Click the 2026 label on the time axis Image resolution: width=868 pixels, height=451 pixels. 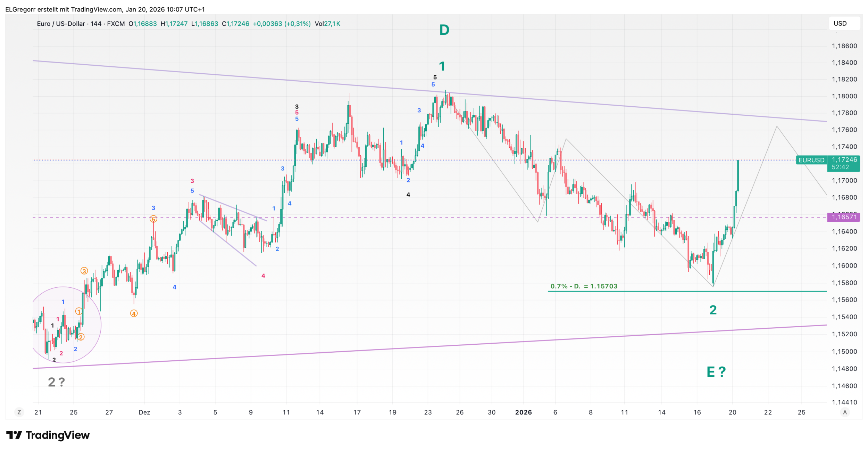[x=523, y=412]
